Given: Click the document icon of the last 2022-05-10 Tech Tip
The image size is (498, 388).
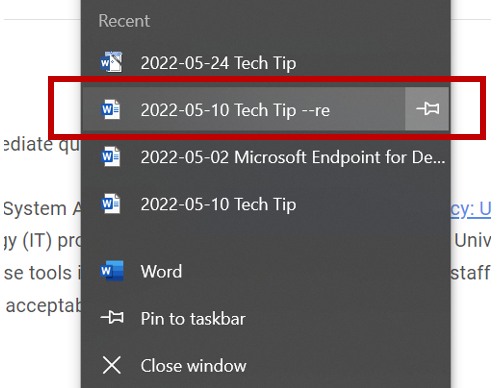Looking at the screenshot, I should (111, 203).
